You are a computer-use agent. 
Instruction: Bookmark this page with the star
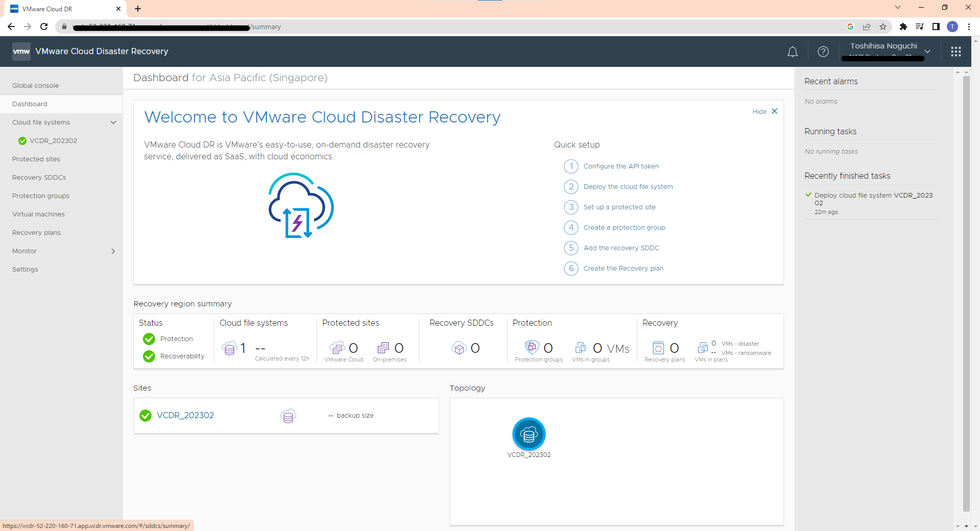tap(883, 27)
